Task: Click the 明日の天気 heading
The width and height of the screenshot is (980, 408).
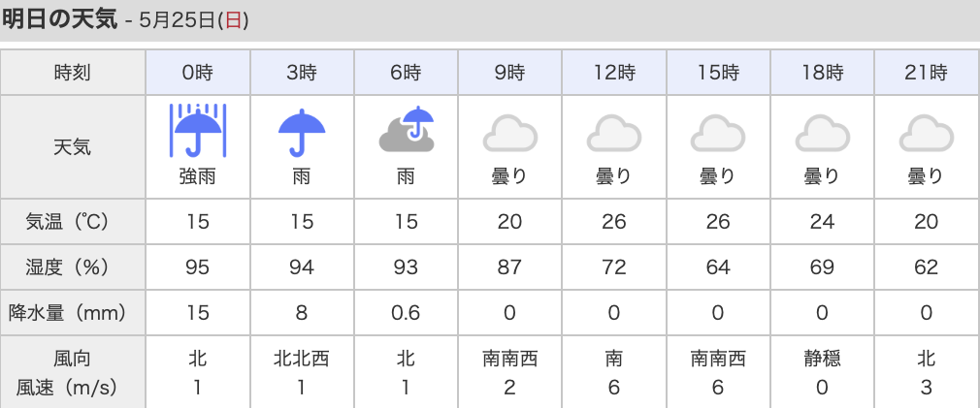Action: coord(59,19)
